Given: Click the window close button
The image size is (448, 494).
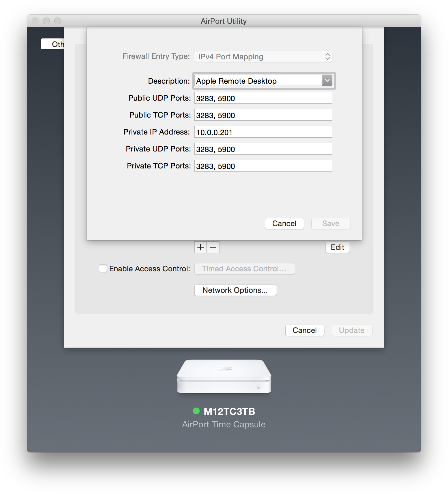Looking at the screenshot, I should coord(35,21).
